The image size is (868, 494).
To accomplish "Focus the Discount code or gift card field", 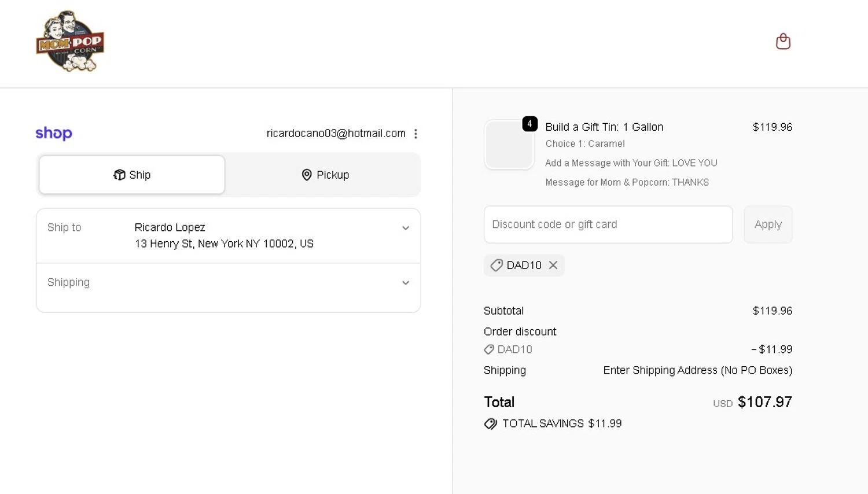I will (608, 224).
